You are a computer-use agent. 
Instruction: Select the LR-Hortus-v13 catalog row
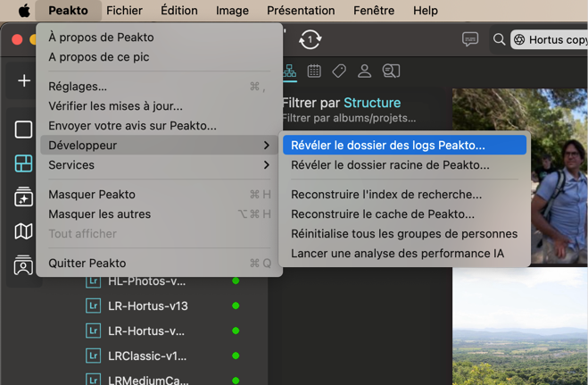[162, 305]
